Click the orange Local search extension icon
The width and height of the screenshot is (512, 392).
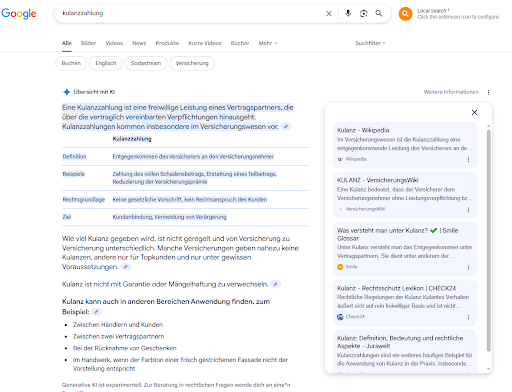[405, 14]
